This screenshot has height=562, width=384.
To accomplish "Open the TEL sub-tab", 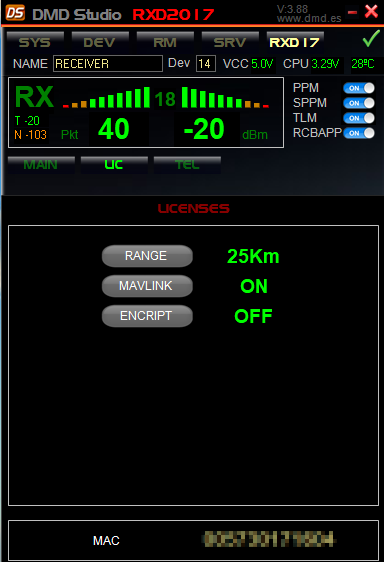I will 187,165.
